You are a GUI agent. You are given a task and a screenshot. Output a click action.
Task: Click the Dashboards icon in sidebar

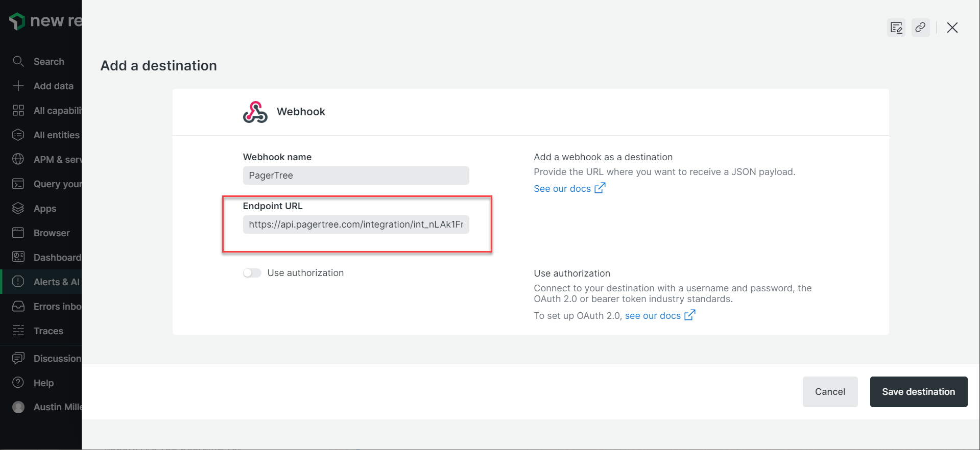point(18,257)
